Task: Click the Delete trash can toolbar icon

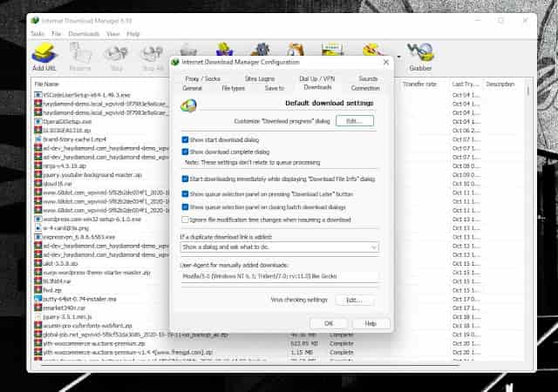Action: (188, 49)
